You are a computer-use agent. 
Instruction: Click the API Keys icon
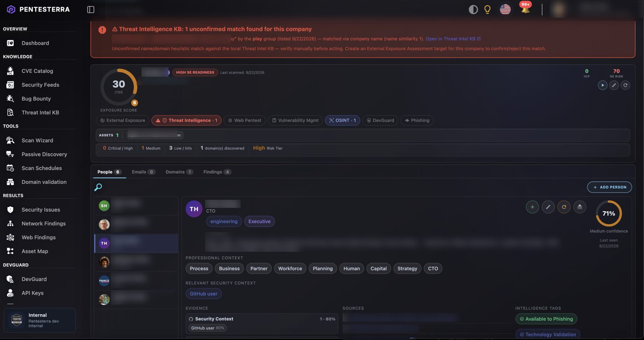tap(10, 293)
